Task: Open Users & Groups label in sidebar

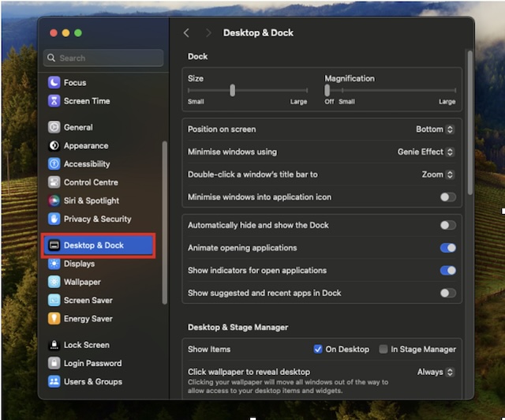Action: 93,381
